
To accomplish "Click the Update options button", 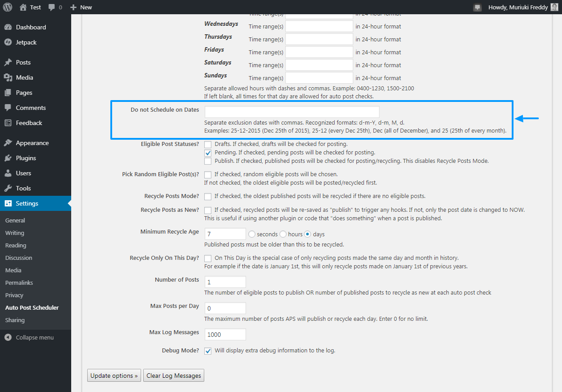I will click(114, 376).
